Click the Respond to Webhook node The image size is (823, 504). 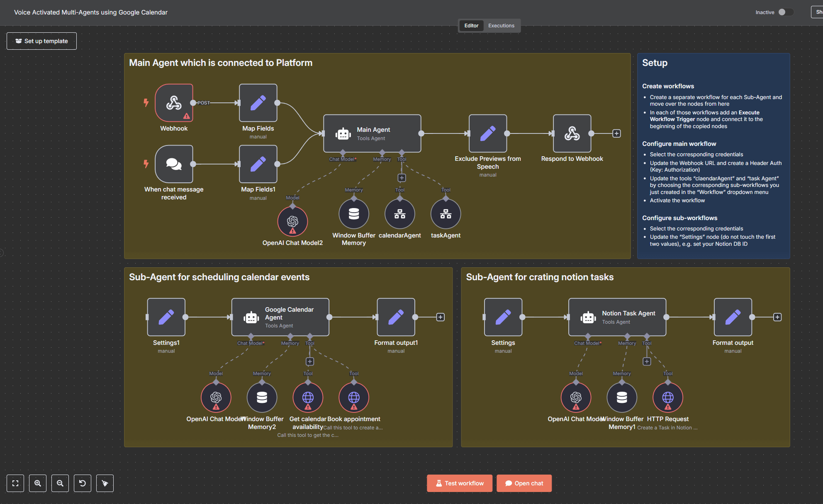pos(572,133)
